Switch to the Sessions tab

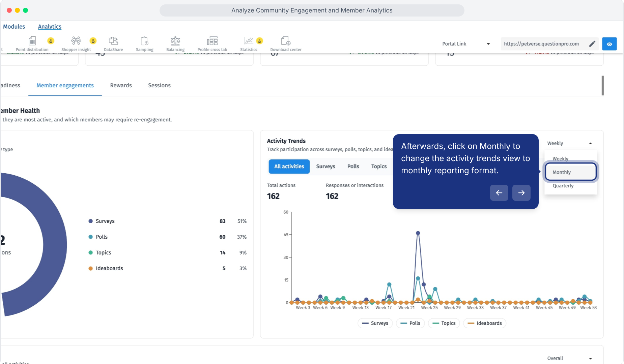click(159, 86)
